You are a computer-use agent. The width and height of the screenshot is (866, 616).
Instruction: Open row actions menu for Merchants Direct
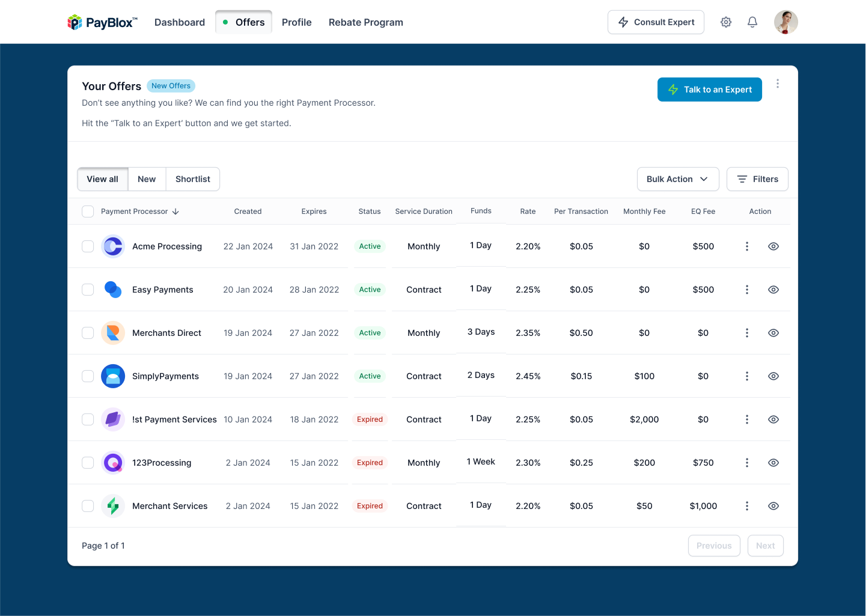coord(747,333)
